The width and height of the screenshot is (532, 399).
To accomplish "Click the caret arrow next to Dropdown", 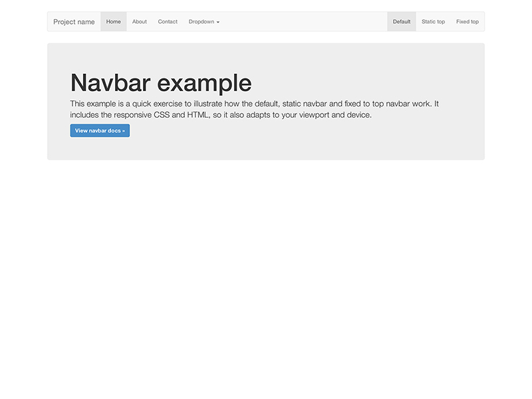I will [217, 22].
